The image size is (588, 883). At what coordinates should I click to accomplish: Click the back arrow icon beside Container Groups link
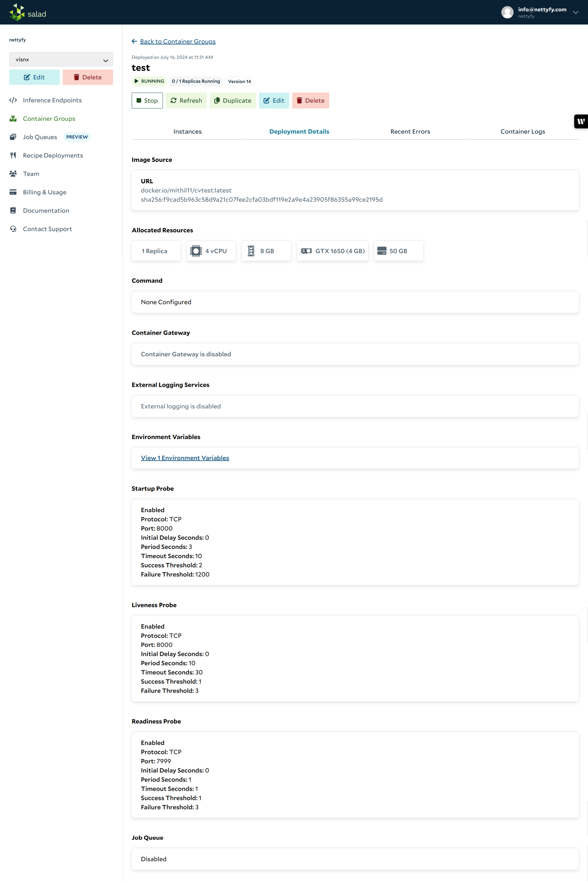click(x=134, y=41)
